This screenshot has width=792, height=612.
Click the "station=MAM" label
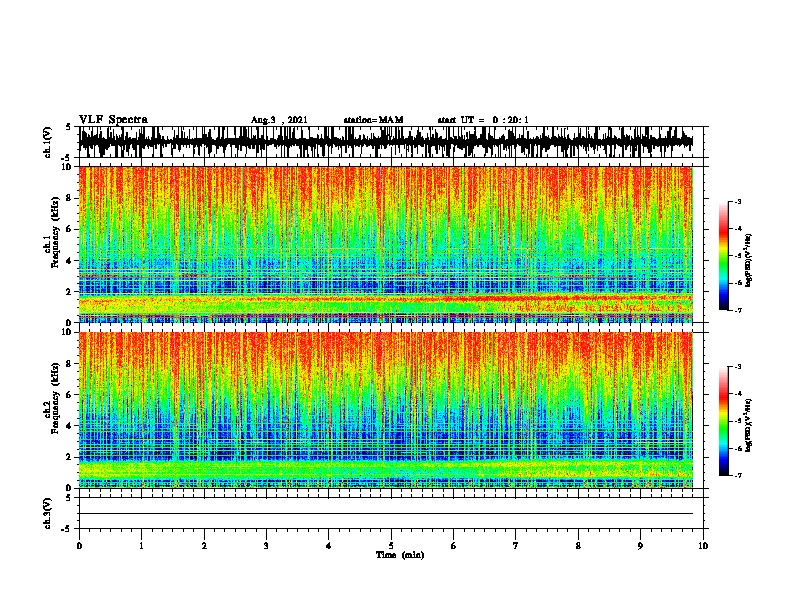click(373, 120)
